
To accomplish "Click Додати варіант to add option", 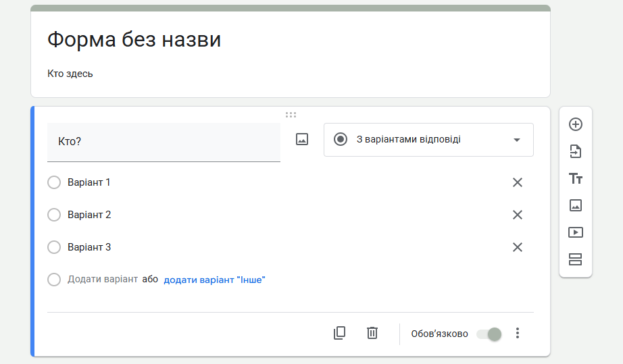I will coord(102,280).
